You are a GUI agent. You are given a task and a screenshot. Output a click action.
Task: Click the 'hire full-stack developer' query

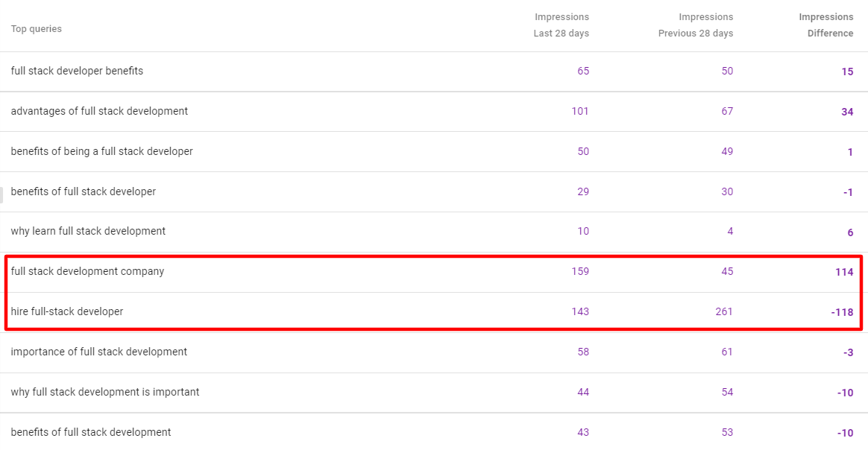(x=67, y=312)
